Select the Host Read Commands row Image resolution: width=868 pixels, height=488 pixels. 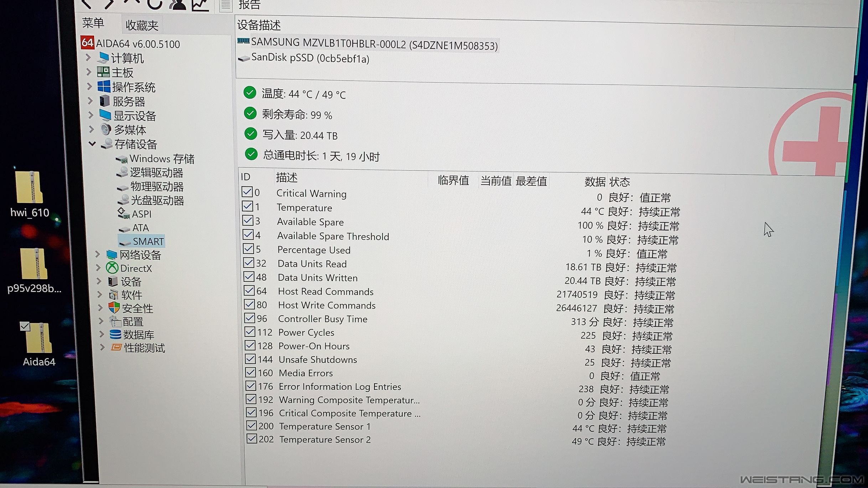click(x=458, y=293)
